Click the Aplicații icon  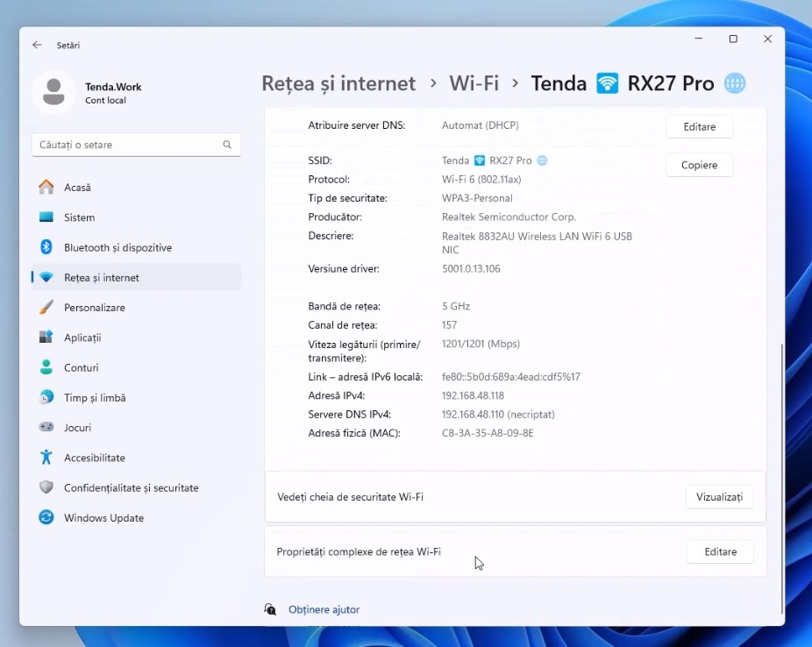tap(46, 337)
